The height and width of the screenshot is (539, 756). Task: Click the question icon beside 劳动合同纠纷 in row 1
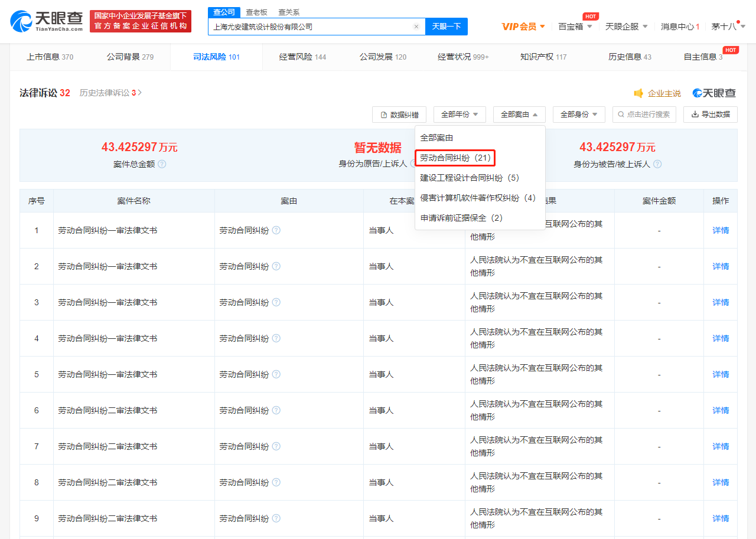(x=276, y=230)
